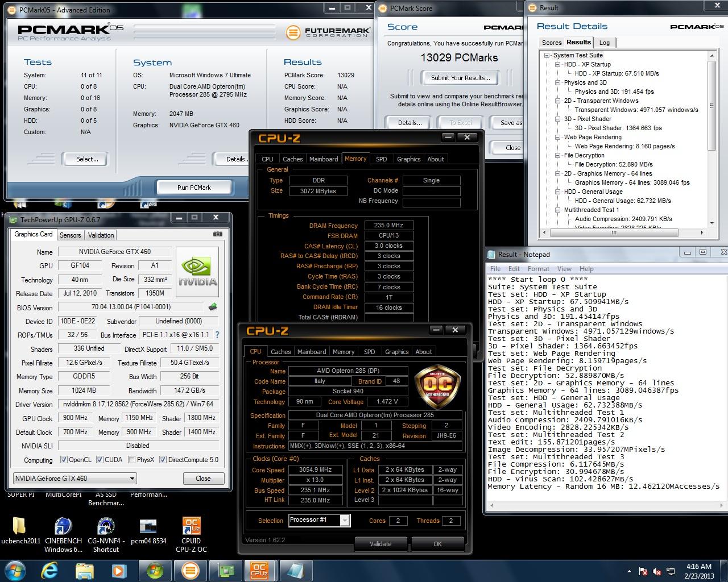The image size is (728, 582).
Task: Click the BIOS save chip icon in GPU-Z
Action: [x=213, y=307]
